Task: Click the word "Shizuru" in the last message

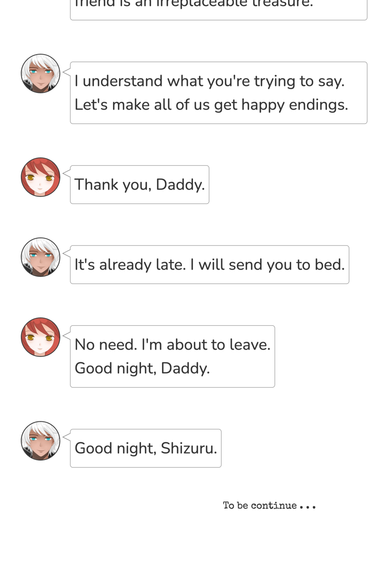Action: [x=189, y=448]
